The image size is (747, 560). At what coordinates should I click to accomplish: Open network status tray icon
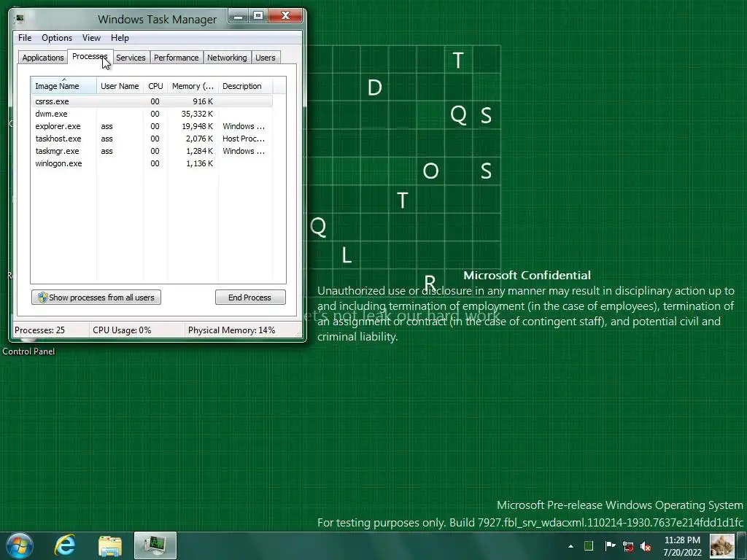click(628, 546)
